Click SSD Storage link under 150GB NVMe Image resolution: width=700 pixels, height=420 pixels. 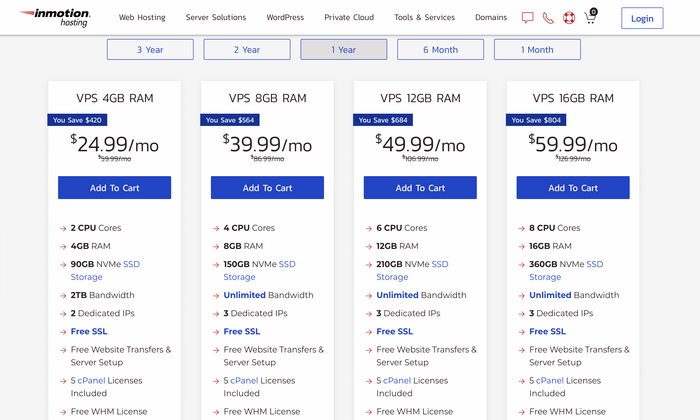(259, 270)
